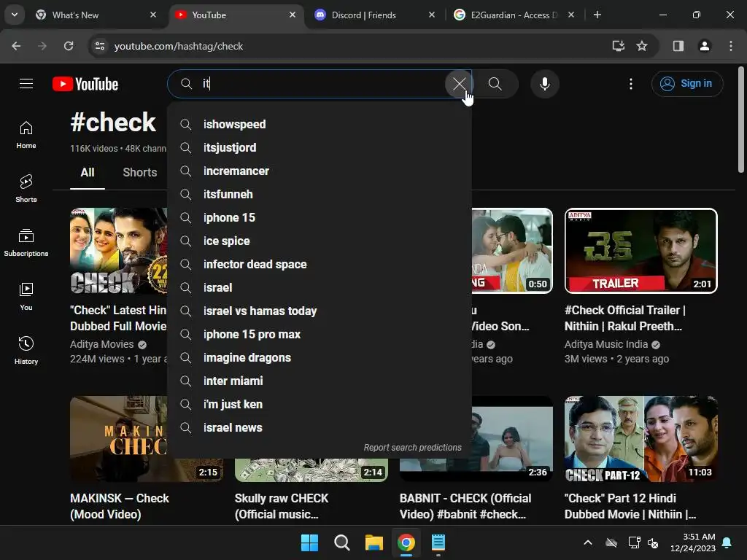Go to the YouTube logo homepage
The height and width of the screenshot is (560, 747).
85,84
